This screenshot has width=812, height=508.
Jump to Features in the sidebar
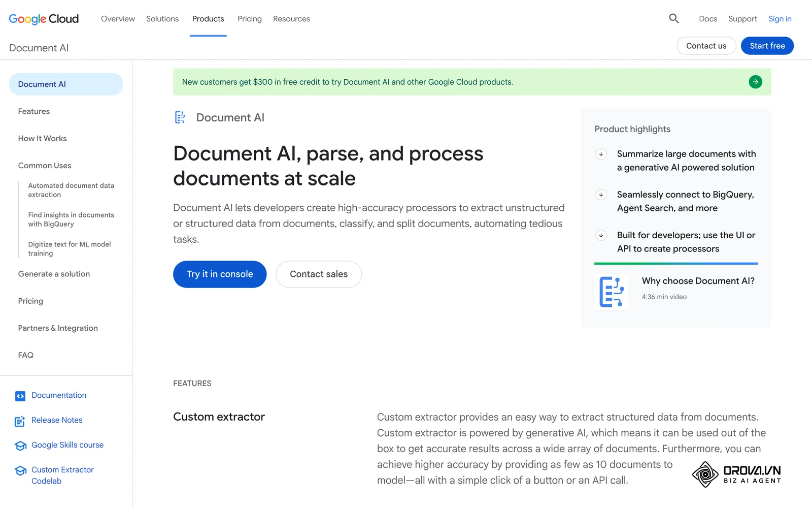coord(34,111)
